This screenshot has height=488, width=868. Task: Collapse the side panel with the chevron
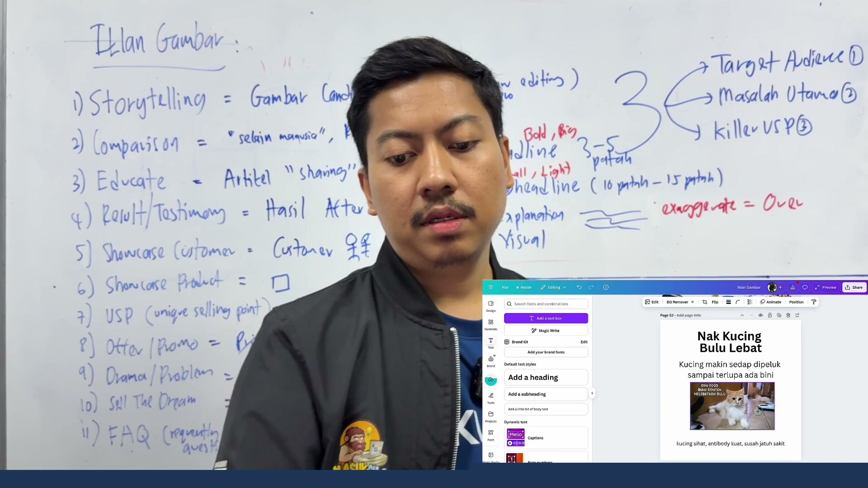(592, 393)
